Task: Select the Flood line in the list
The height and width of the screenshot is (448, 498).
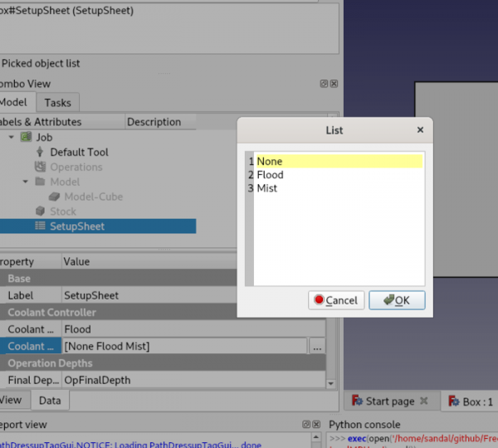Action: click(271, 175)
